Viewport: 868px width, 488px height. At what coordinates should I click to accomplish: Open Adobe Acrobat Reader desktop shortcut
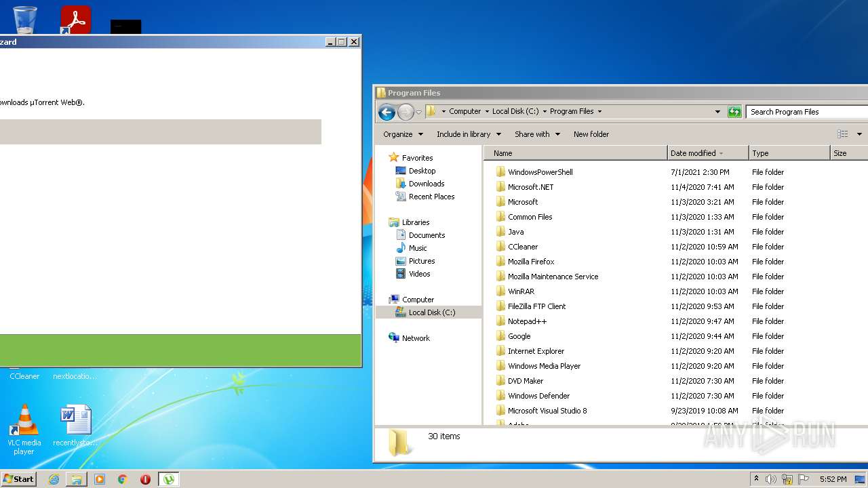75,20
